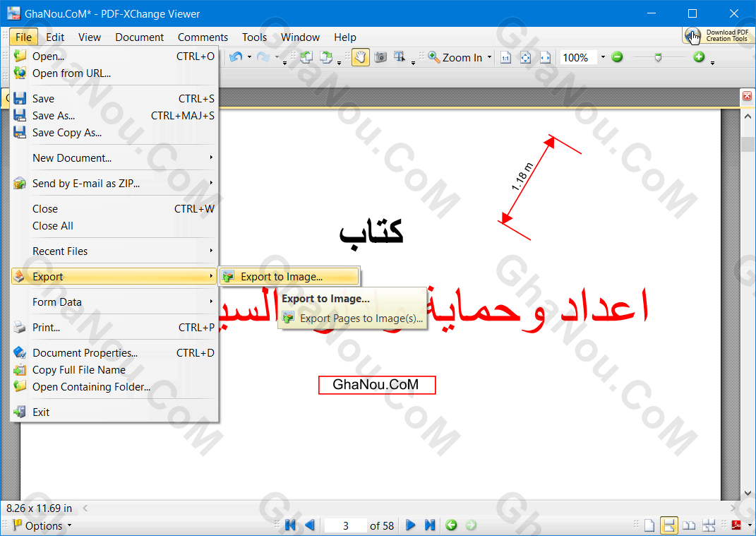Open the Edit menu
This screenshot has width=756, height=536.
click(55, 37)
